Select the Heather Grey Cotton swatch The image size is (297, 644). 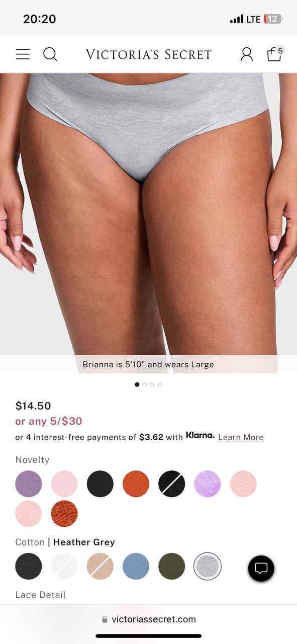208,567
